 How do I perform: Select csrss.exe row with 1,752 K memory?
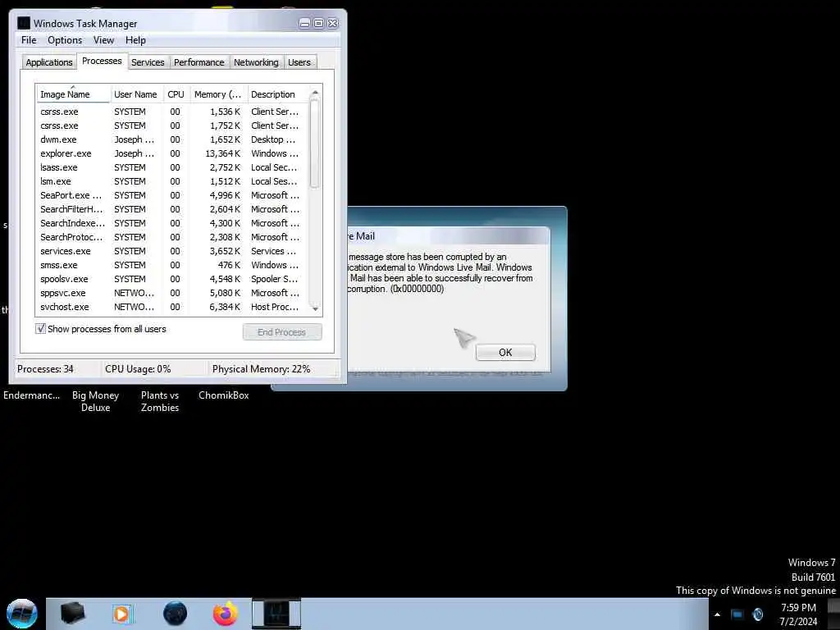[171, 126]
